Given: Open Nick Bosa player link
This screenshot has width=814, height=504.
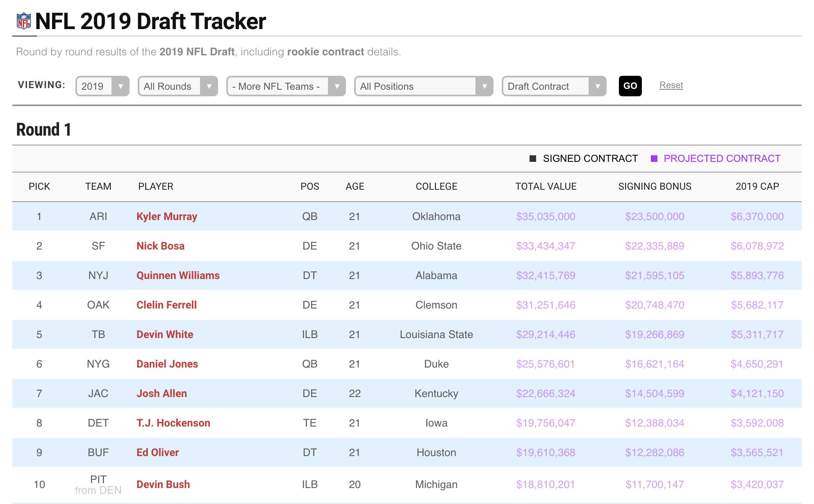Looking at the screenshot, I should point(161,246).
